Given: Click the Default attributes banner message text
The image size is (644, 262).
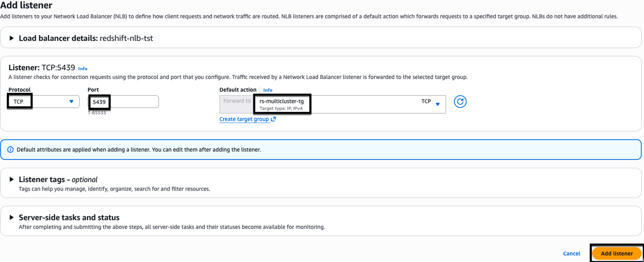Looking at the screenshot, I should 138,149.
